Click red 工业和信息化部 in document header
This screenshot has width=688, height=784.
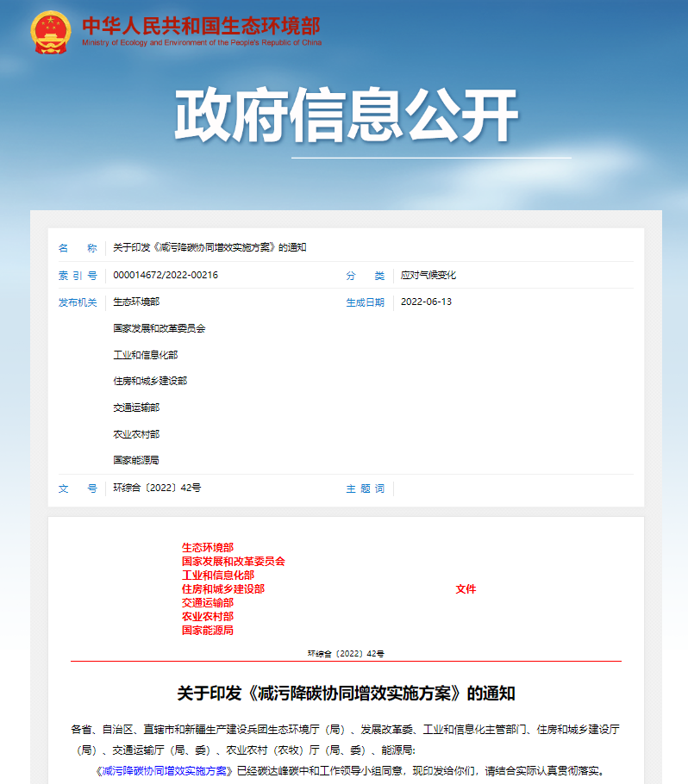218,575
